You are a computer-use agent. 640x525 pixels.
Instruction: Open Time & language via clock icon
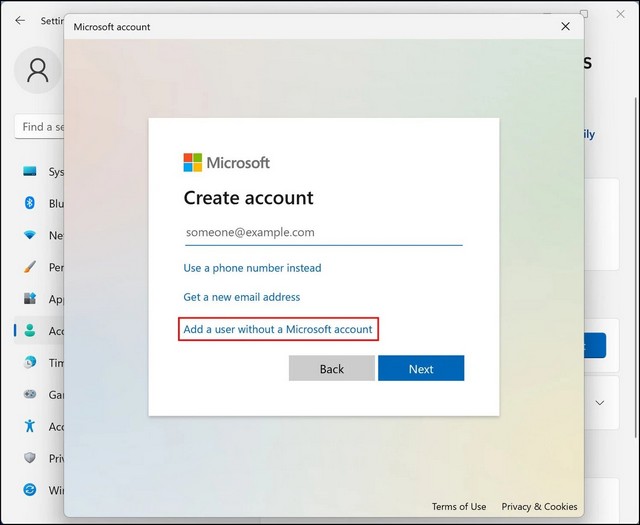click(x=30, y=362)
